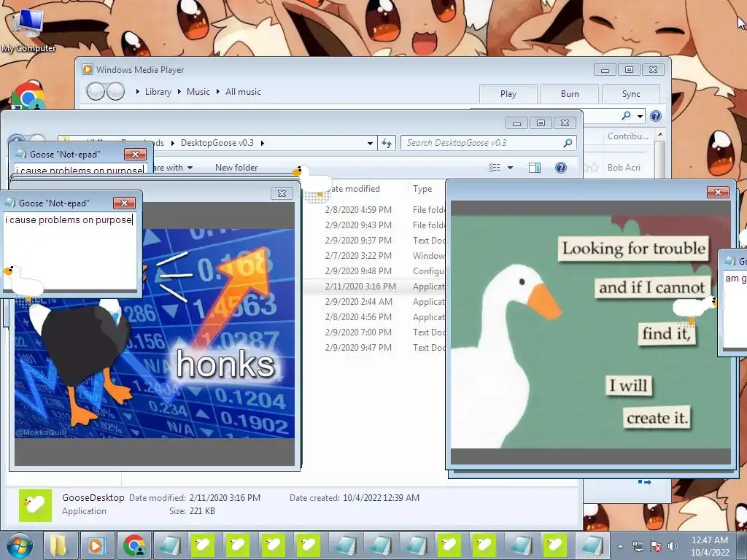Select row dated 2/9/2020 9:37 PM

(x=374, y=241)
